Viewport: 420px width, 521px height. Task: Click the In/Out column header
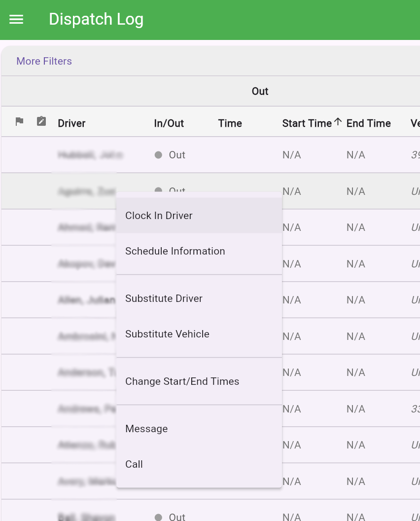point(169,123)
